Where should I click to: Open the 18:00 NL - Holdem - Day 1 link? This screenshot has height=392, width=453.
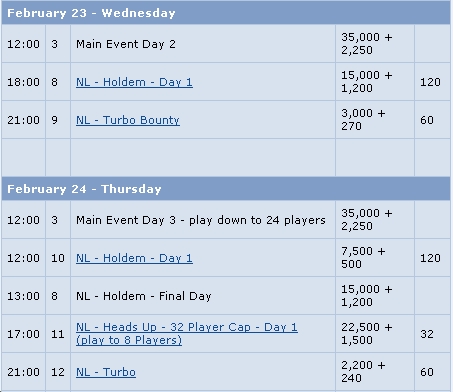134,82
